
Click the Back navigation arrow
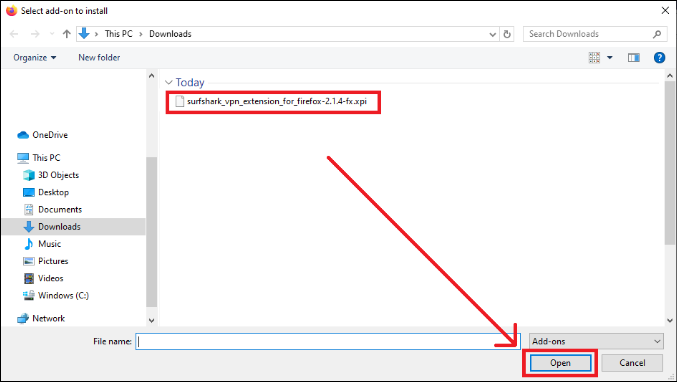click(x=14, y=34)
